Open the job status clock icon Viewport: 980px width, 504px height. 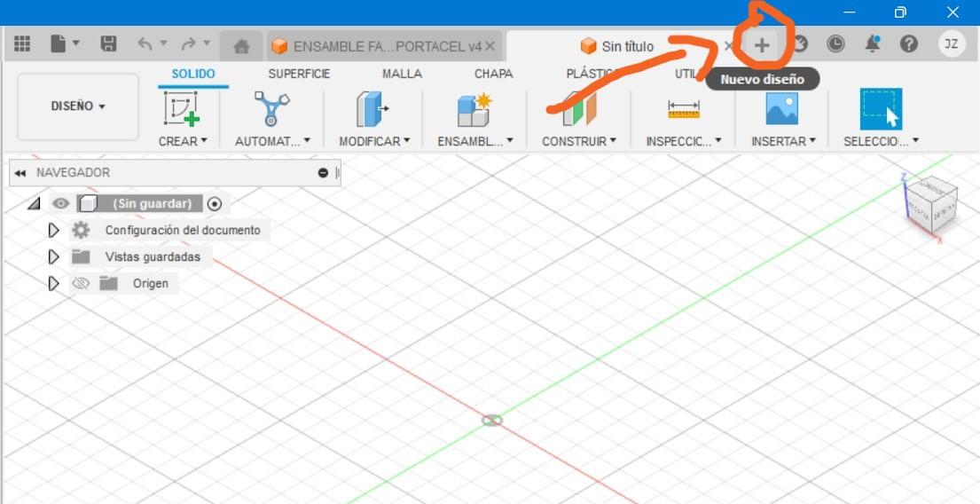[x=835, y=43]
